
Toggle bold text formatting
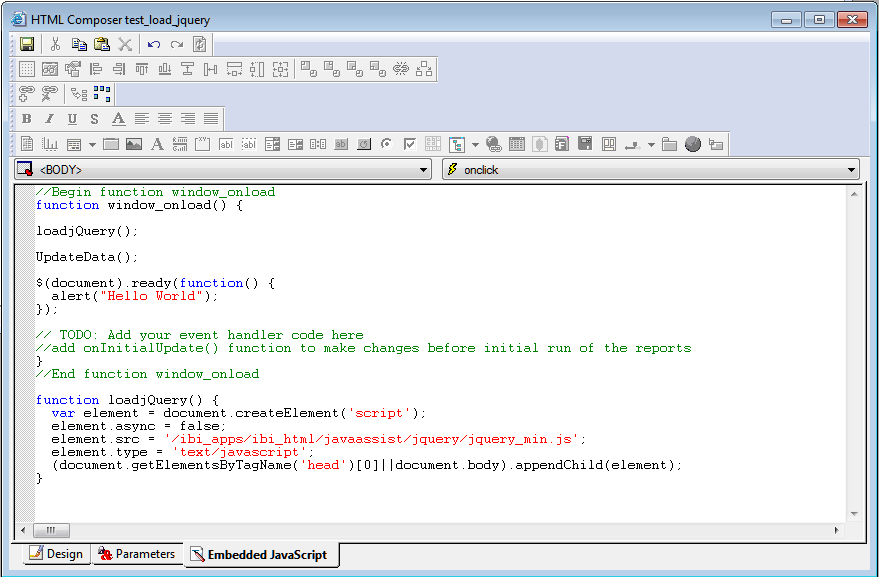[26, 119]
